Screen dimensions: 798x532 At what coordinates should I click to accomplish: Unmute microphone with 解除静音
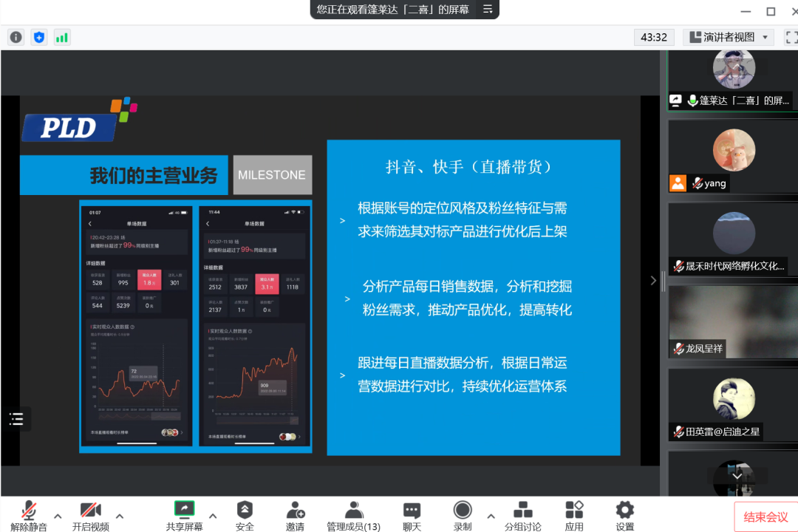(29, 516)
